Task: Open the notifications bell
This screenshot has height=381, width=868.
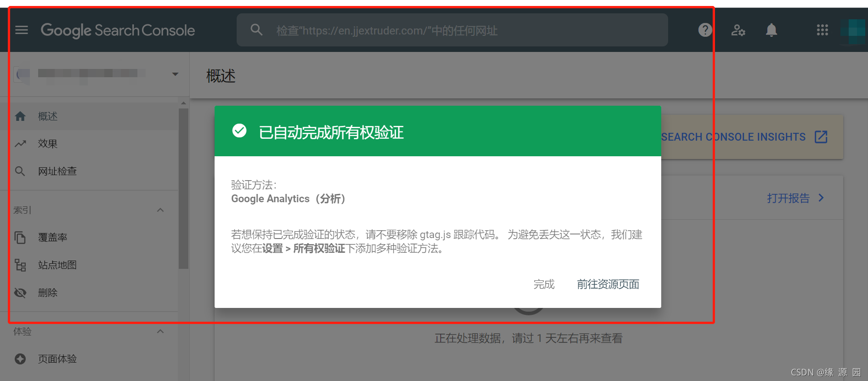Action: tap(772, 30)
